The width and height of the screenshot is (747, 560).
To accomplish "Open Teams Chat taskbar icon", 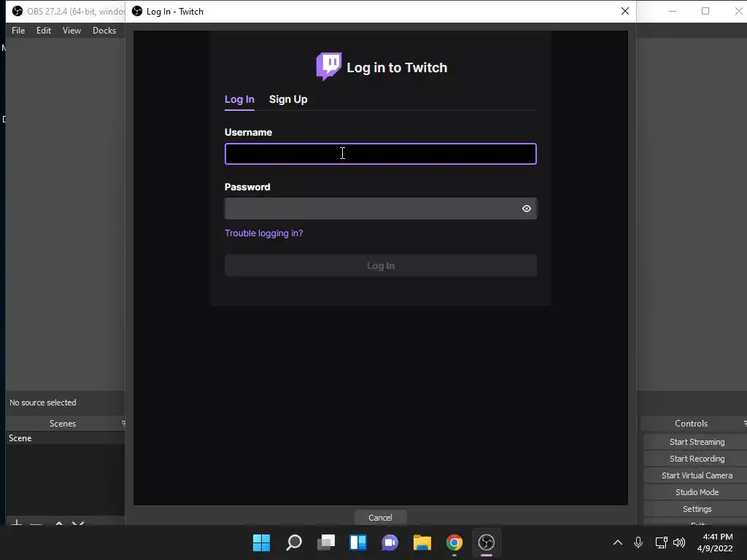I will (390, 542).
